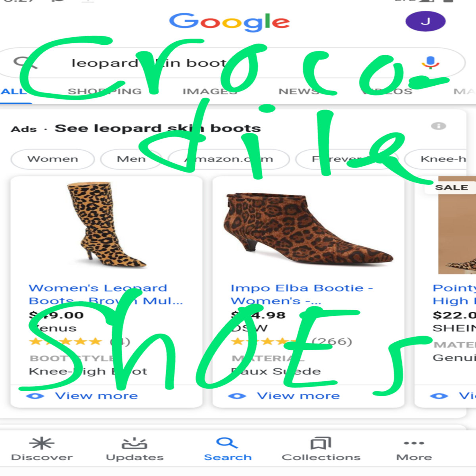The width and height of the screenshot is (476, 476).
Task: Switch to the IMAGES tab
Action: [210, 92]
